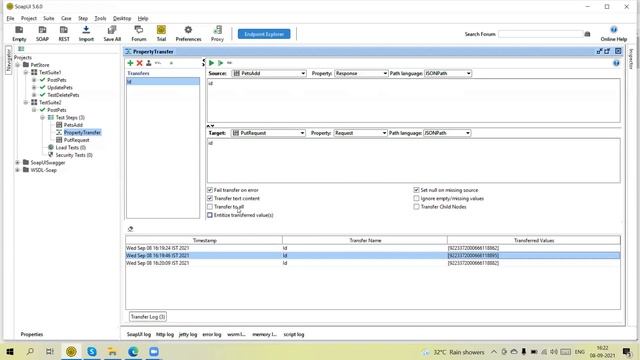This screenshot has width=640, height=360.
Task: Enable Transfer to all checkbox
Action: coord(210,207)
